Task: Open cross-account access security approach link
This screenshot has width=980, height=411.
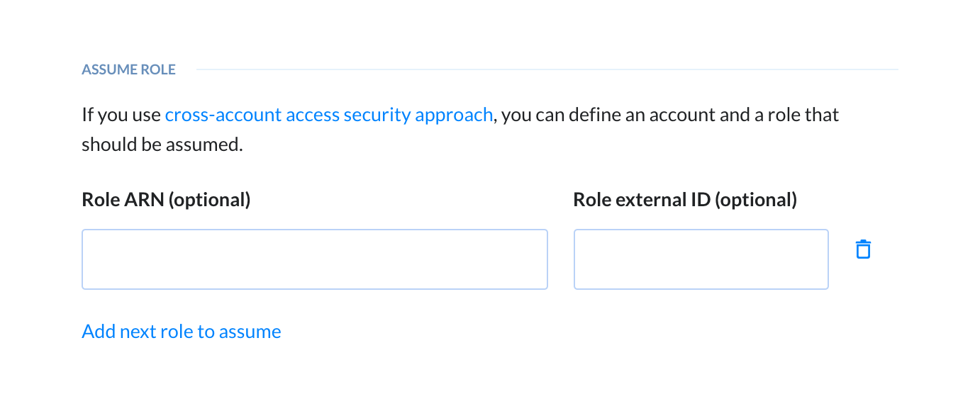Action: (x=329, y=115)
